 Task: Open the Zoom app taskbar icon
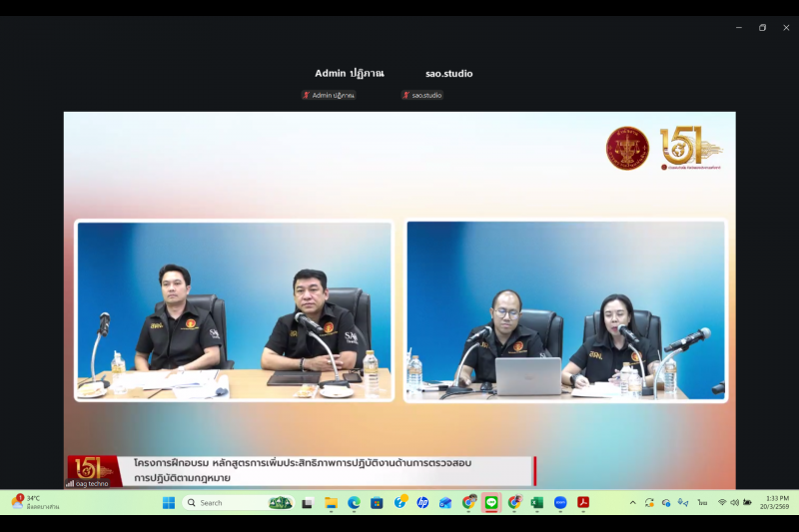560,503
